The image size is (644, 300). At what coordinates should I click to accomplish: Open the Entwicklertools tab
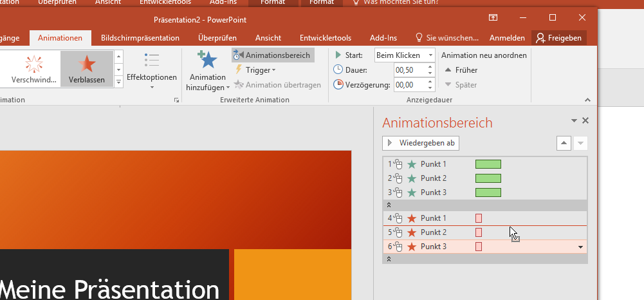click(326, 38)
